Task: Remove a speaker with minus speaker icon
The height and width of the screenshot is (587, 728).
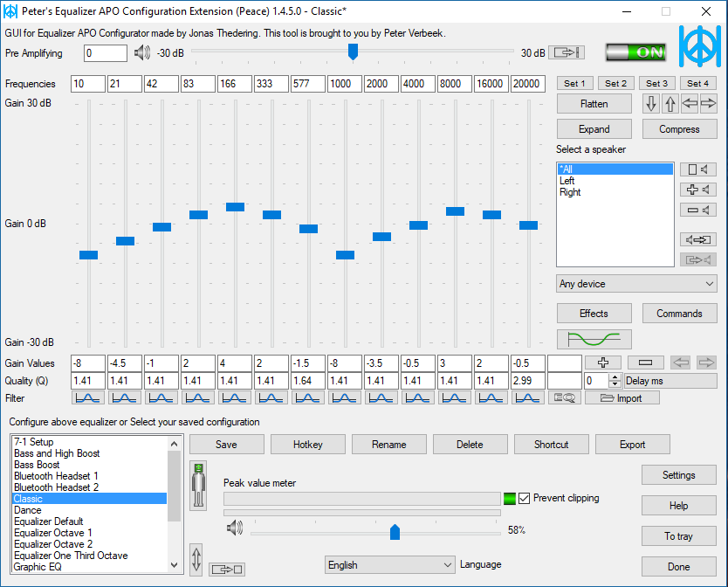Action: tap(698, 210)
